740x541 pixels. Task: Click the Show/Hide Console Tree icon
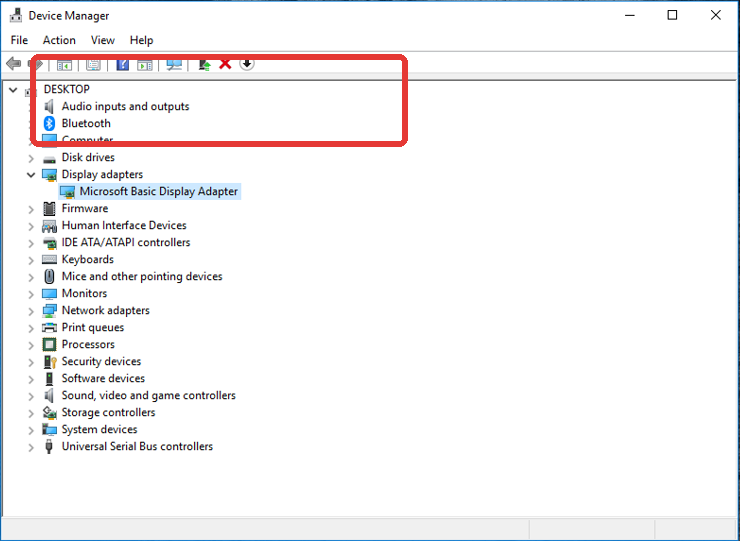pyautogui.click(x=64, y=65)
